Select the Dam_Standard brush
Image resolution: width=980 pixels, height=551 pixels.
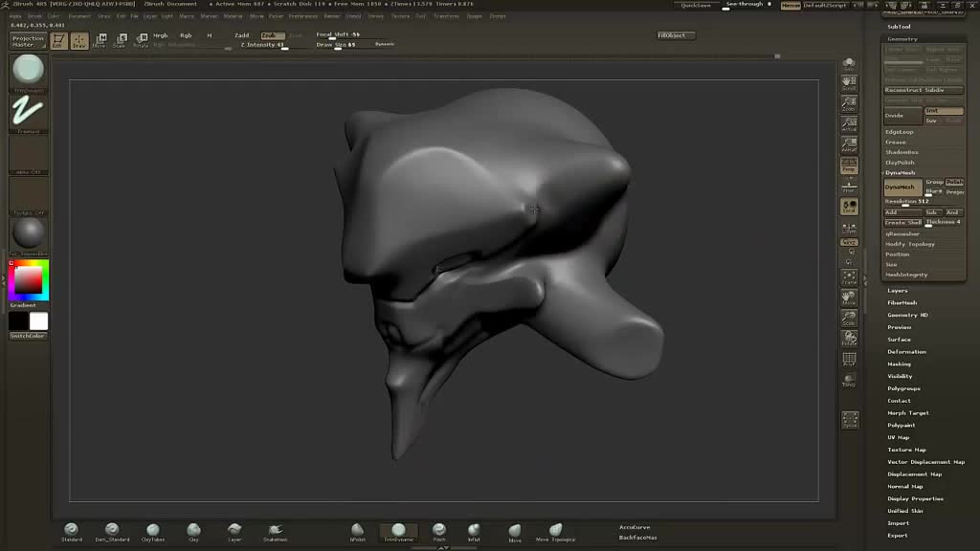[112, 532]
